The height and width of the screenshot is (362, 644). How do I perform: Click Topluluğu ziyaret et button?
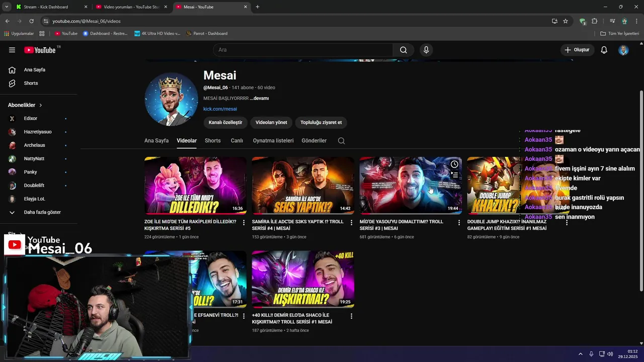[x=321, y=122]
